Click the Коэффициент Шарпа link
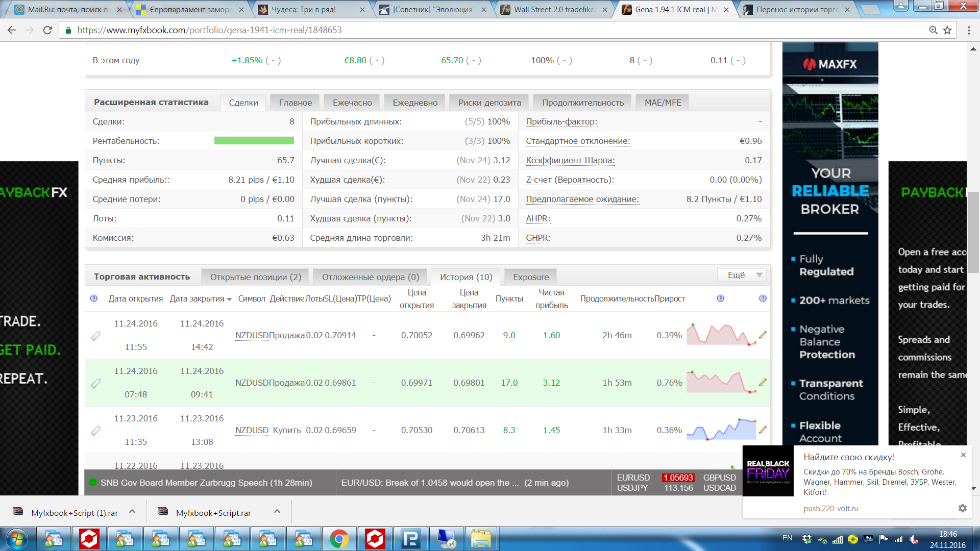980x551 pixels. pyautogui.click(x=570, y=161)
